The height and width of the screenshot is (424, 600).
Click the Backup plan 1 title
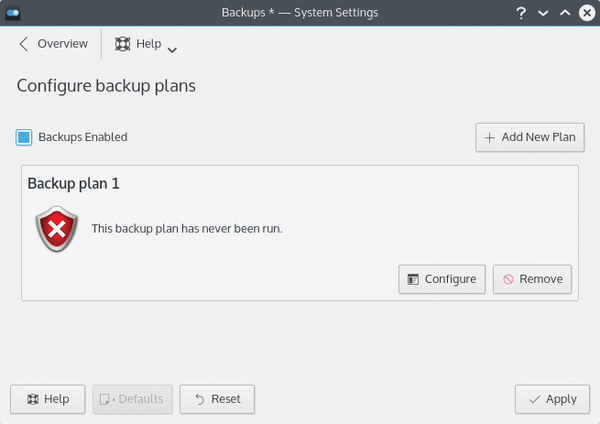click(73, 184)
